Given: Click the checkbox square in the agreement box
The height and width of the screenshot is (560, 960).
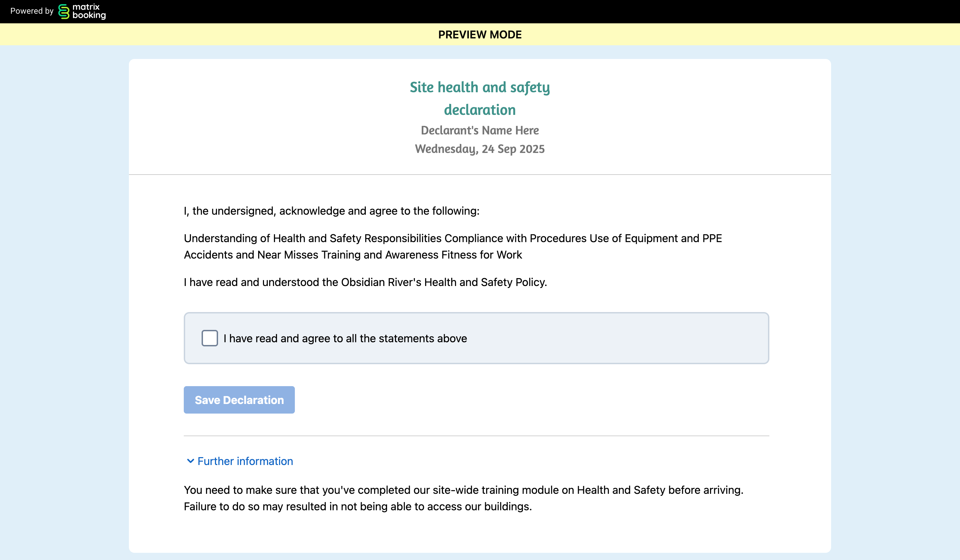Looking at the screenshot, I should pyautogui.click(x=209, y=338).
